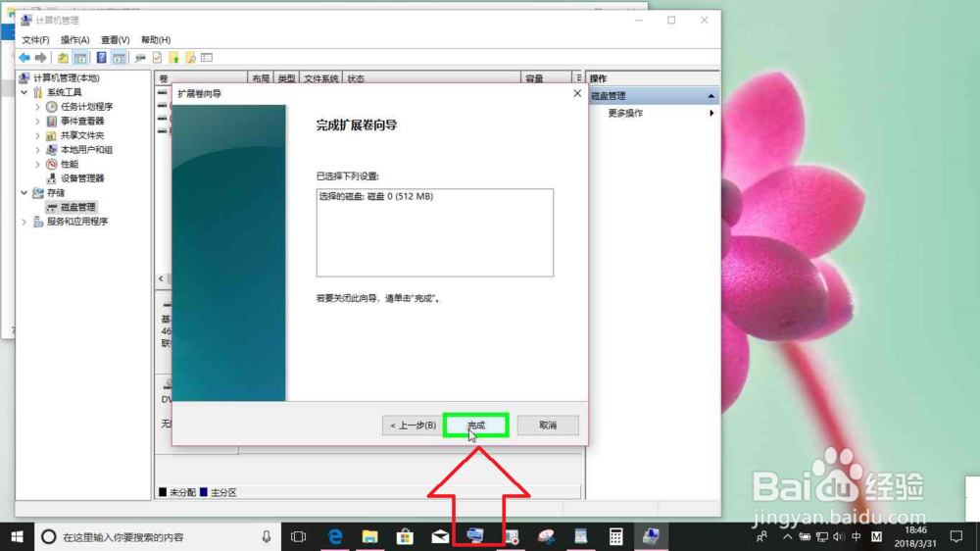Select 性能 in the tree
This screenshot has width=980, height=551.
click(x=69, y=165)
